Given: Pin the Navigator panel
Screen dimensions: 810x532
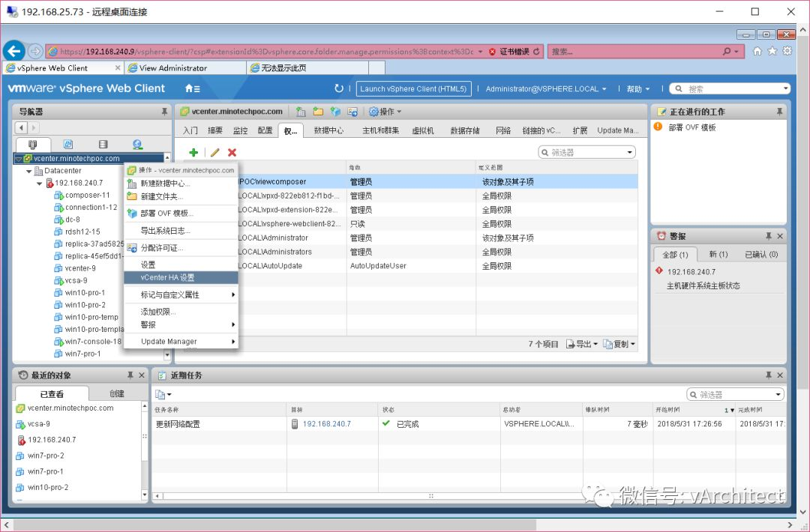Looking at the screenshot, I should [x=164, y=112].
